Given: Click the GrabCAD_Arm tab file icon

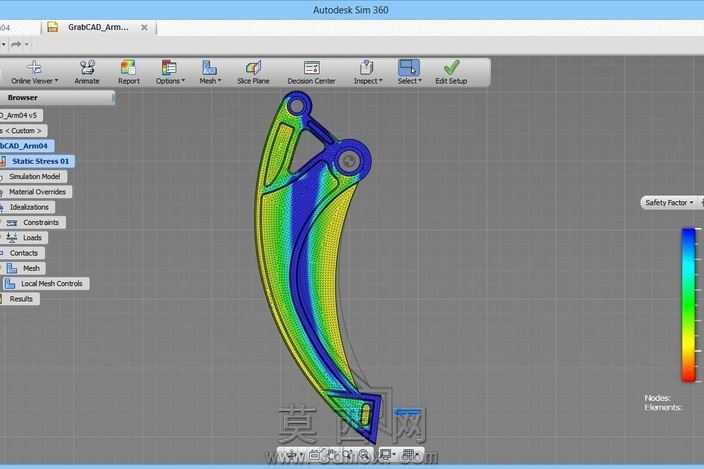Looking at the screenshot, I should click(x=53, y=27).
